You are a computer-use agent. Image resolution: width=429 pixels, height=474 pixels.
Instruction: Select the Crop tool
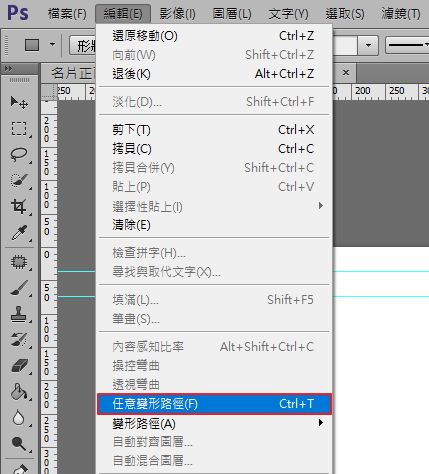19,207
